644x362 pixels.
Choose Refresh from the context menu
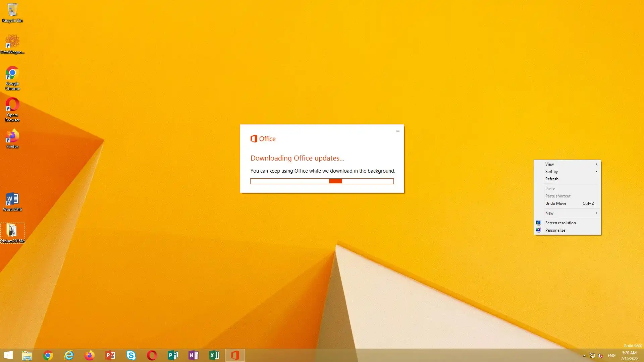click(552, 179)
